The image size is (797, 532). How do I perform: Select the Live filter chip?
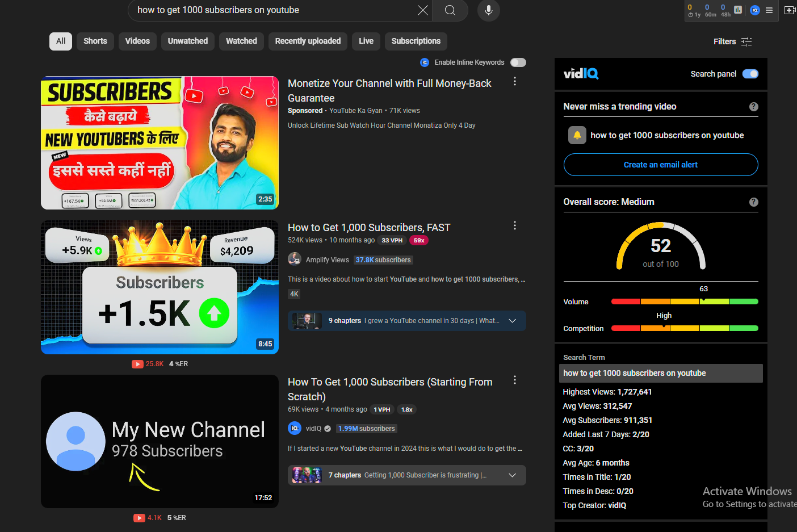click(366, 41)
